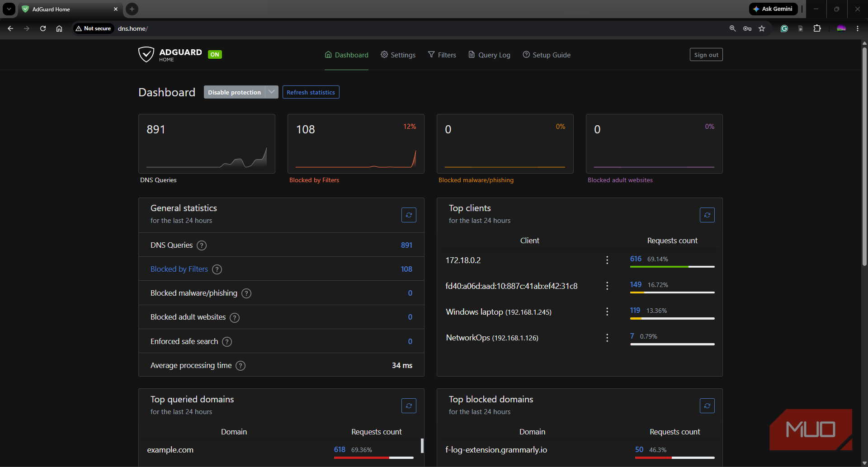This screenshot has height=467, width=868.
Task: Refresh the Top queried domains panel
Action: pos(409,406)
